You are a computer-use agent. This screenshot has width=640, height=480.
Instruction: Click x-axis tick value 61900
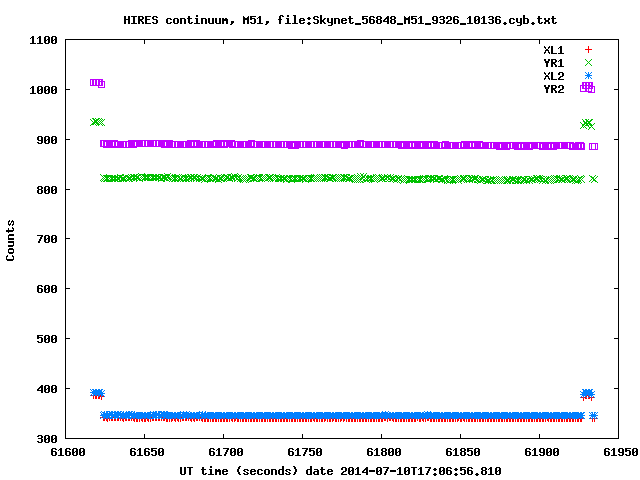[x=542, y=452]
